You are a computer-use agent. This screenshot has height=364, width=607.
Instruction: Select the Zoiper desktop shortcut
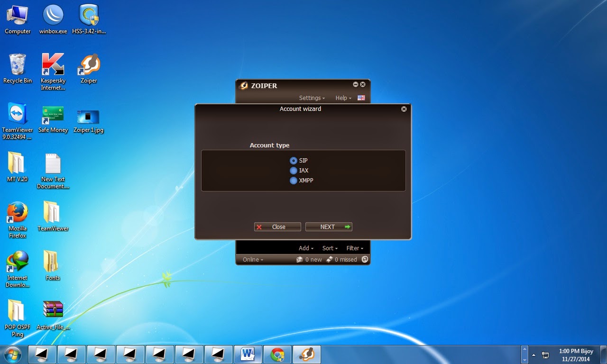tap(89, 69)
